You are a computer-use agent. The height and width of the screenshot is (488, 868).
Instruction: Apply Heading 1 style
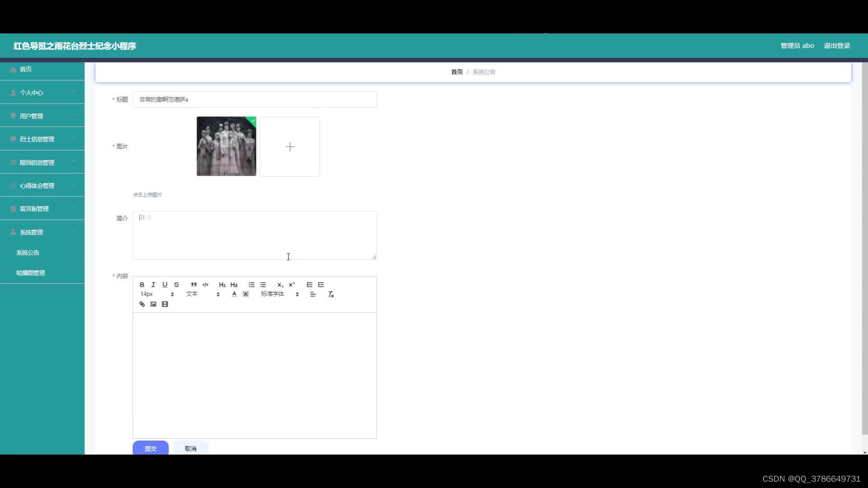pos(222,285)
